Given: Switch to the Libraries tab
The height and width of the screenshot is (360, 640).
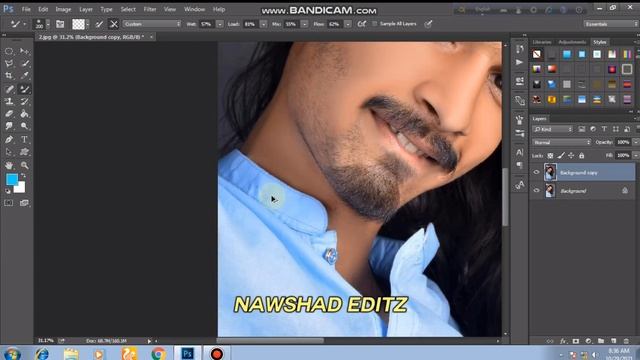Looking at the screenshot, I should [542, 42].
